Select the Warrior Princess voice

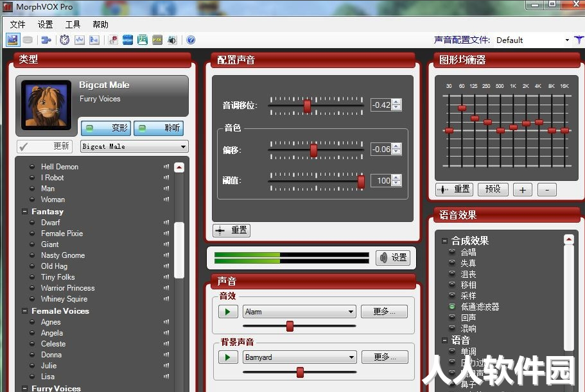[68, 288]
